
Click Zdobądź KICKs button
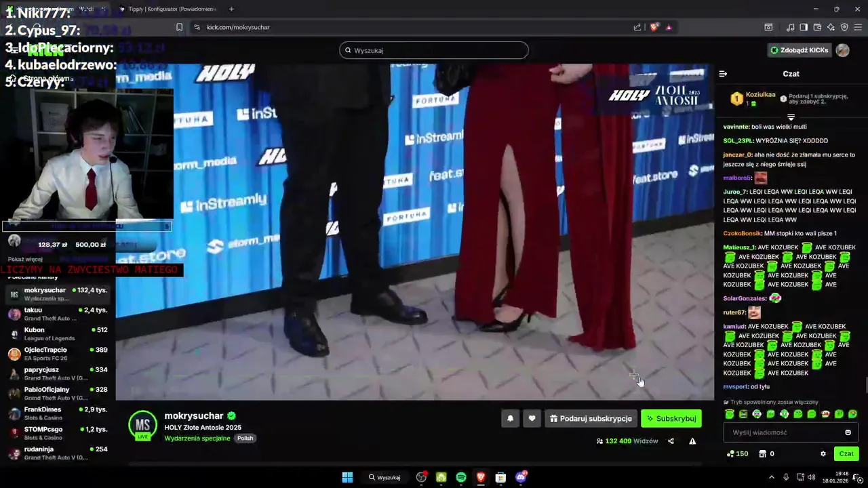click(x=799, y=50)
